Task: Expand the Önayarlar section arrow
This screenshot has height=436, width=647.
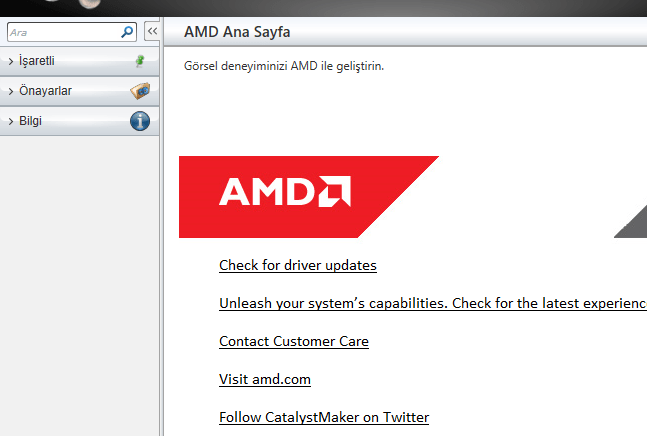Action: tap(11, 91)
